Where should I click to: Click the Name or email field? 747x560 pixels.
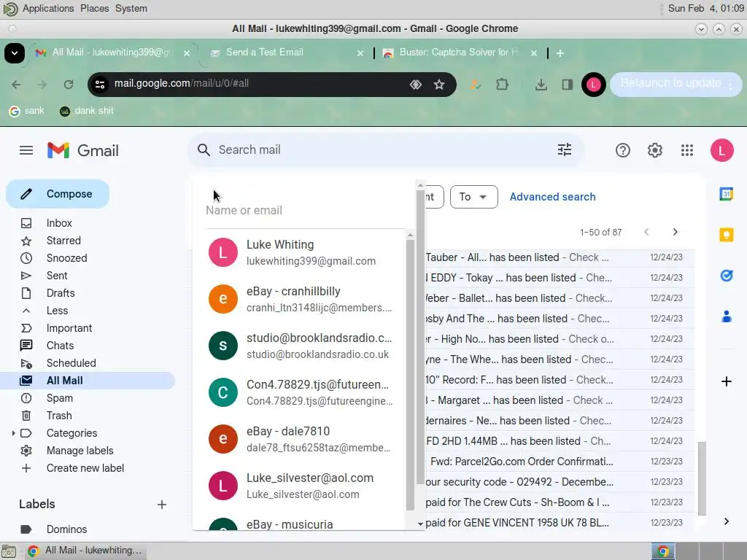pyautogui.click(x=305, y=211)
